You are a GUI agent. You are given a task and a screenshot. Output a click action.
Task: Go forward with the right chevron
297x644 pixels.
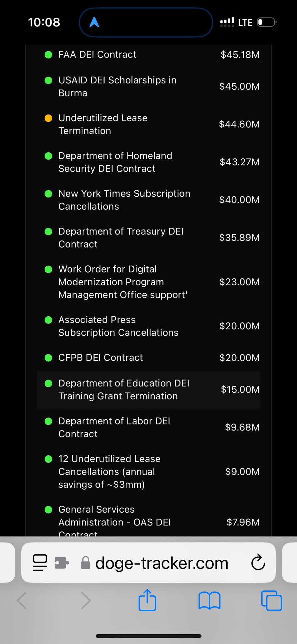coord(86,601)
